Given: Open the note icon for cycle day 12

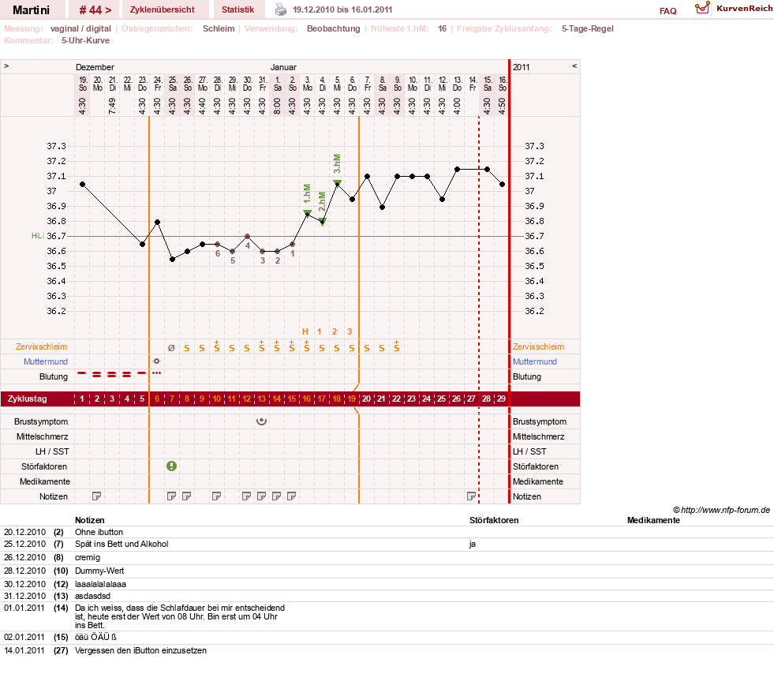Looking at the screenshot, I should pyautogui.click(x=246, y=496).
